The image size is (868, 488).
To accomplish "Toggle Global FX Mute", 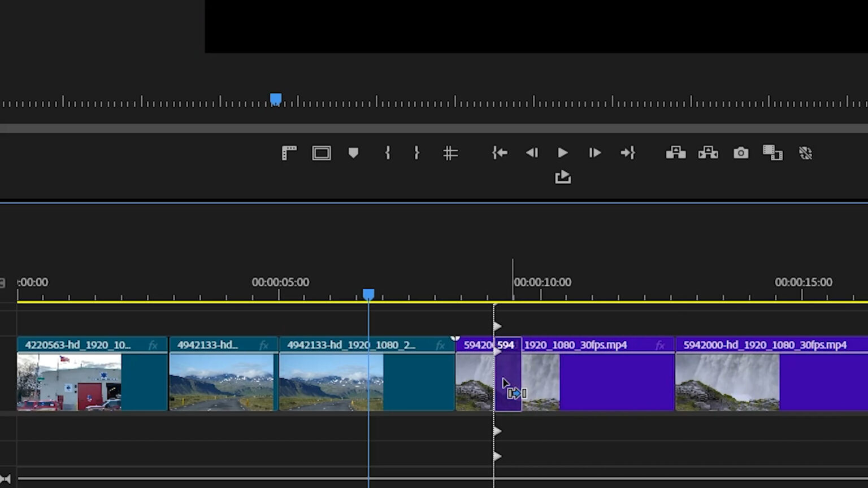I will tap(806, 152).
